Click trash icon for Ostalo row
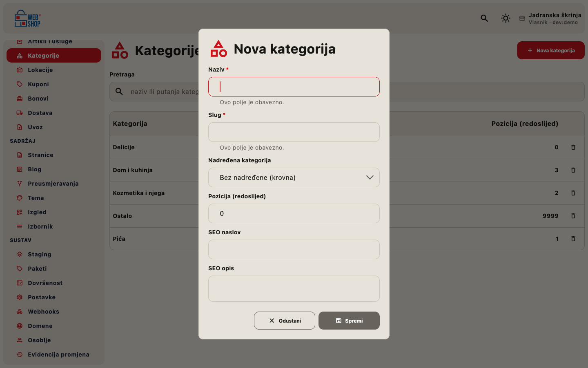The width and height of the screenshot is (588, 368). (x=573, y=216)
